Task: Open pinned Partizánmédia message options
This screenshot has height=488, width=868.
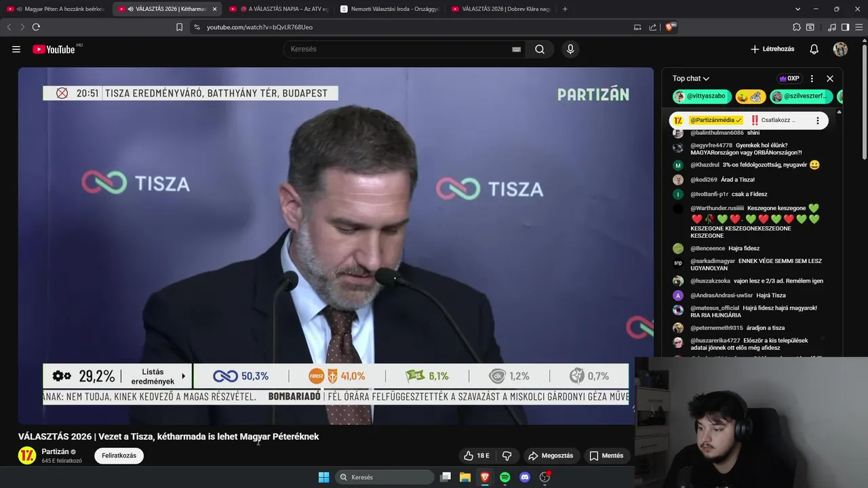Action: point(817,121)
